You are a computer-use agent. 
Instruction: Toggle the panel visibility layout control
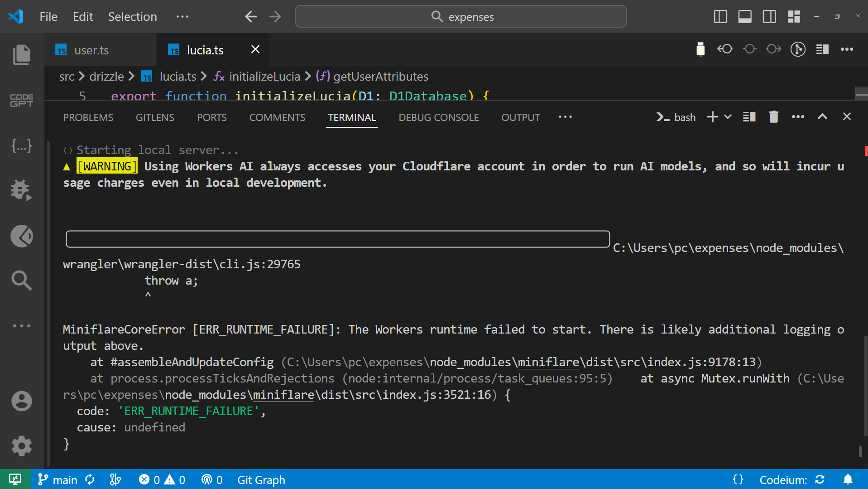coord(744,16)
